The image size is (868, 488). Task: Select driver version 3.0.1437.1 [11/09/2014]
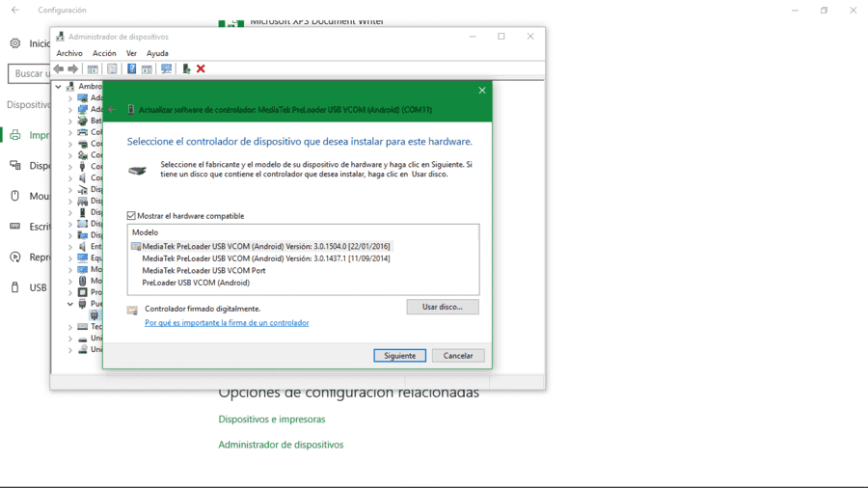click(x=266, y=258)
